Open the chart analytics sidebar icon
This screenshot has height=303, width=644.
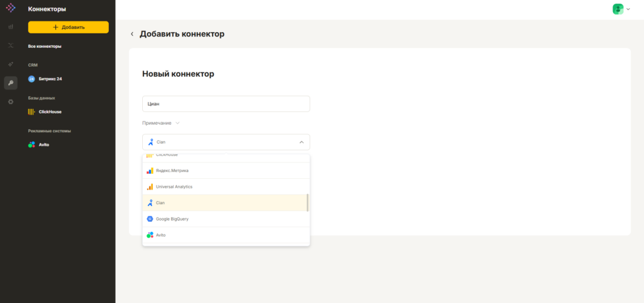tap(11, 26)
